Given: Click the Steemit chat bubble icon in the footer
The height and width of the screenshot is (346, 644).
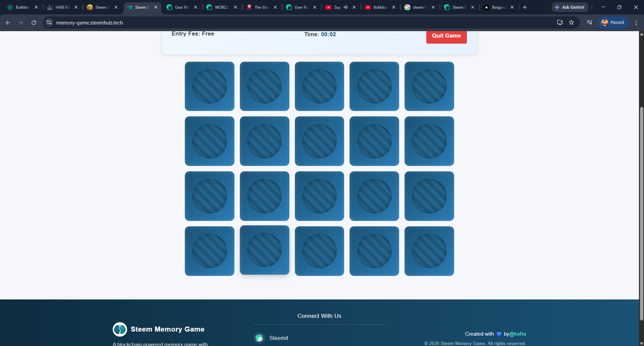Looking at the screenshot, I should (x=259, y=338).
